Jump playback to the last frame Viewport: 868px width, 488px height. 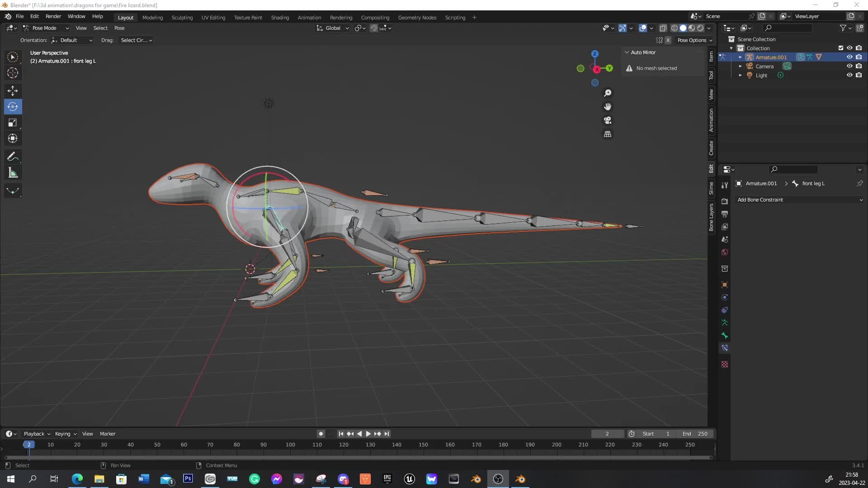(387, 434)
